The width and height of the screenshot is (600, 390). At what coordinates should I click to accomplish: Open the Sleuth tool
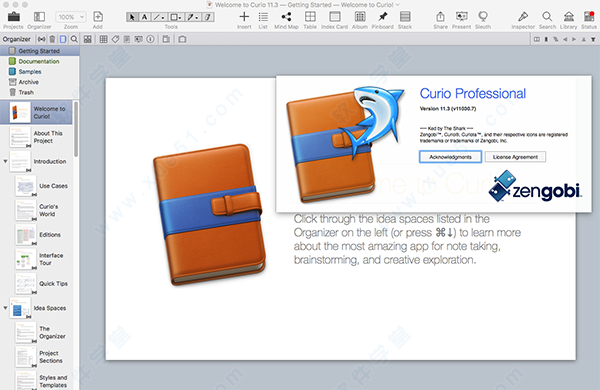(x=483, y=20)
